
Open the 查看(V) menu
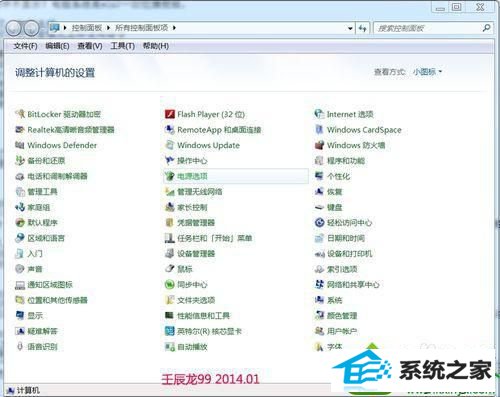[x=90, y=46]
